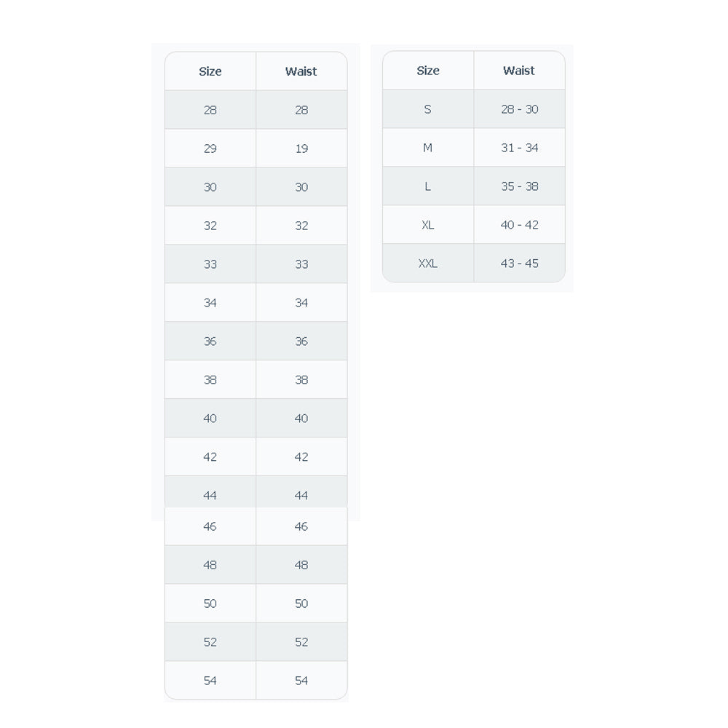
Task: Select the L size cell
Action: (x=428, y=186)
